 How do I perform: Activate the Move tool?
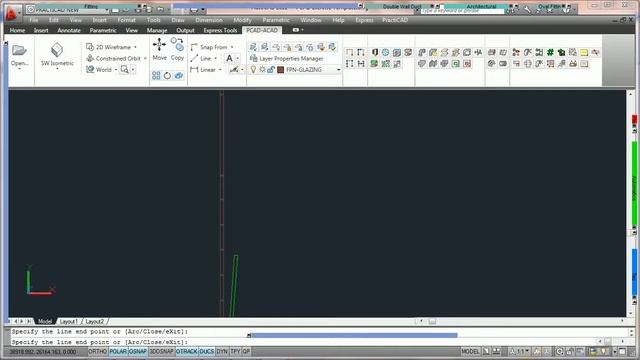click(x=159, y=49)
